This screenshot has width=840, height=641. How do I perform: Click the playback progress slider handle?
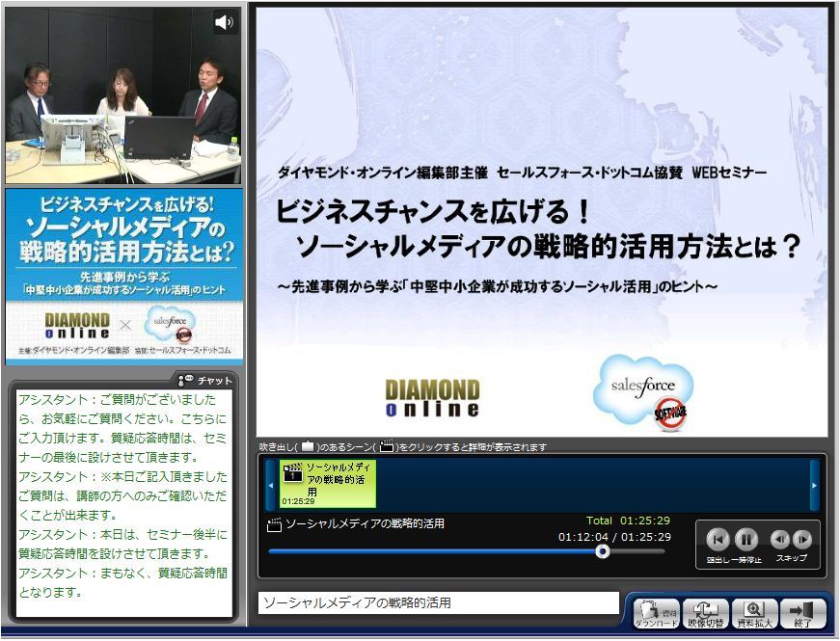point(603,551)
